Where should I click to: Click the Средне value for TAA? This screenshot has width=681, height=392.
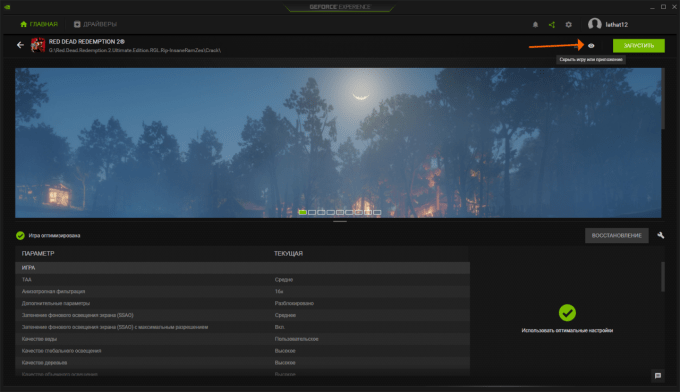pyautogui.click(x=284, y=280)
